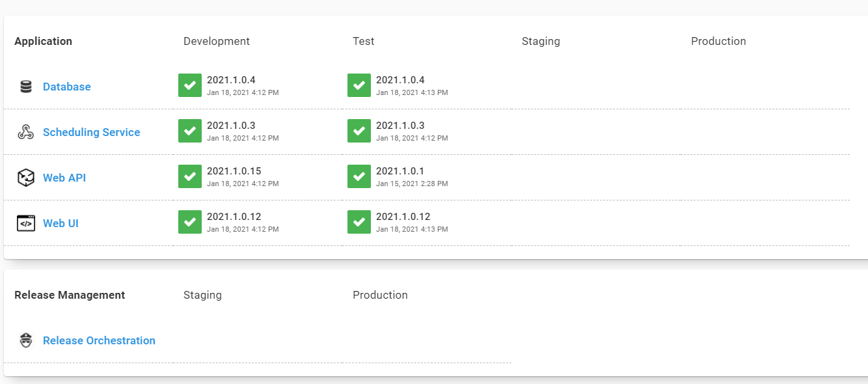Select the Development column header
The image size is (868, 384).
pyautogui.click(x=216, y=41)
